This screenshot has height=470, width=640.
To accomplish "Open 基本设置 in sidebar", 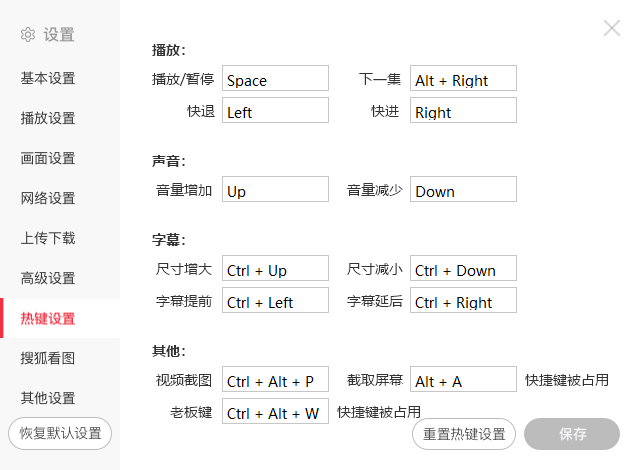I will 48,79.
